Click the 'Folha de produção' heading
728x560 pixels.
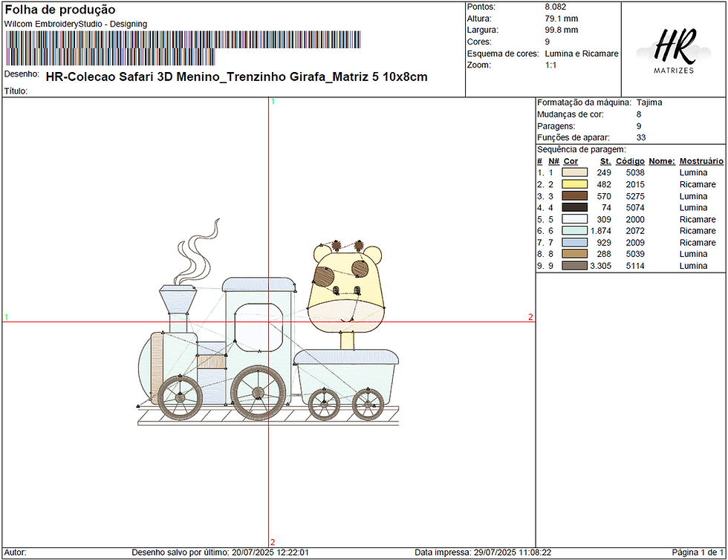click(60, 10)
